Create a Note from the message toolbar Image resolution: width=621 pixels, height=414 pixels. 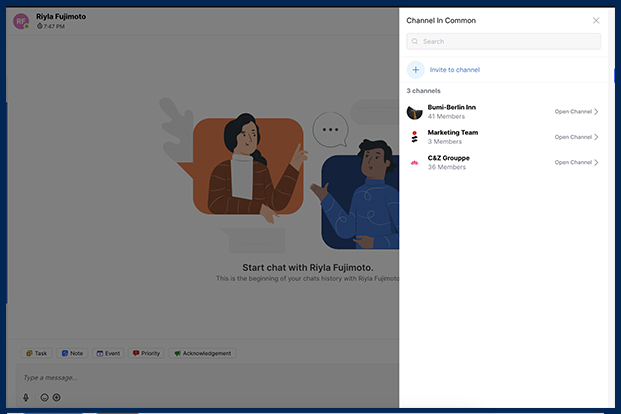pos(72,353)
